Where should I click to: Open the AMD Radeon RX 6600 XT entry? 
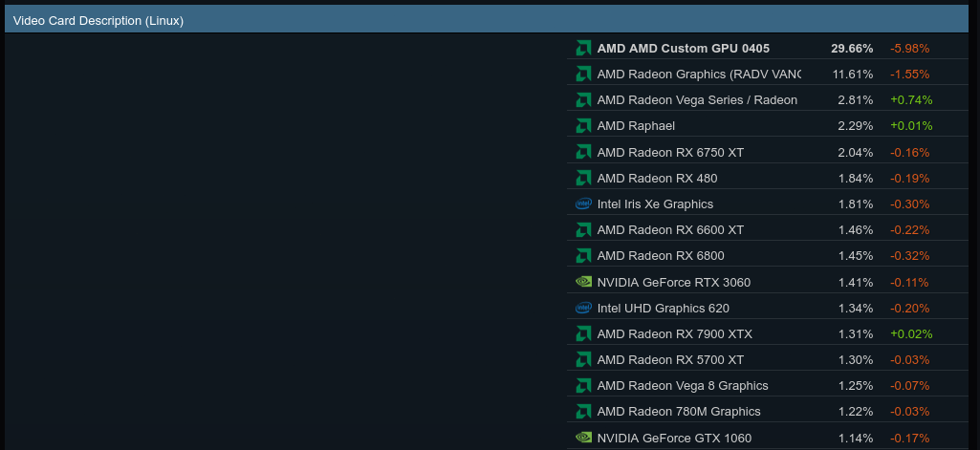click(x=669, y=229)
